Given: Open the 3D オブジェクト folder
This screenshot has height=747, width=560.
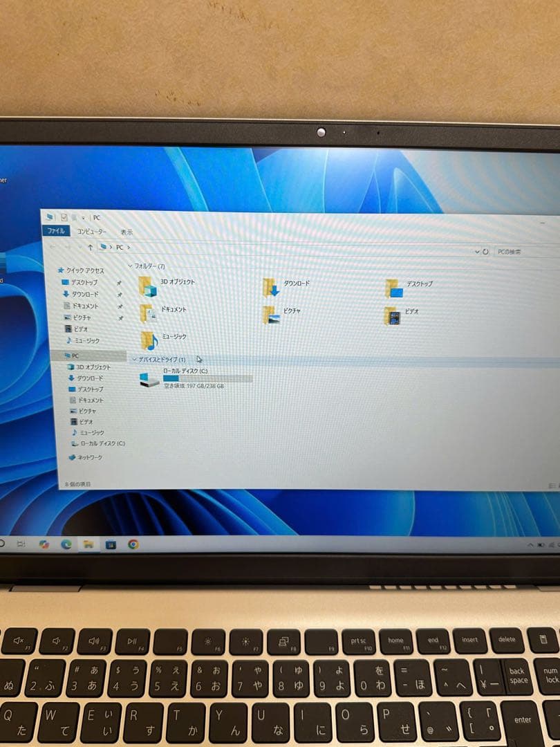Looking at the screenshot, I should [x=147, y=285].
